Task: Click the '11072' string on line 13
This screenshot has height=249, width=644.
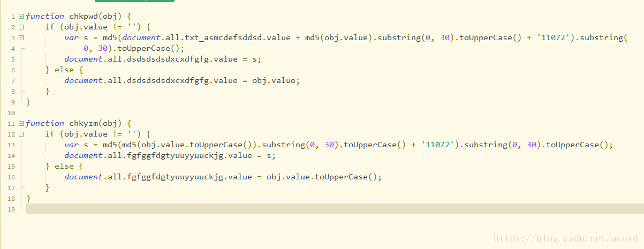Action: (437, 145)
